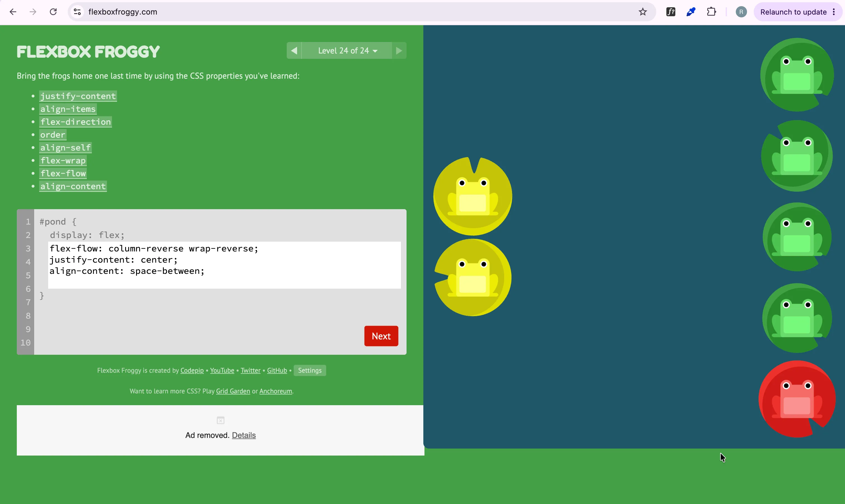This screenshot has width=845, height=504.
Task: Open the profile avatar R
Action: (741, 12)
